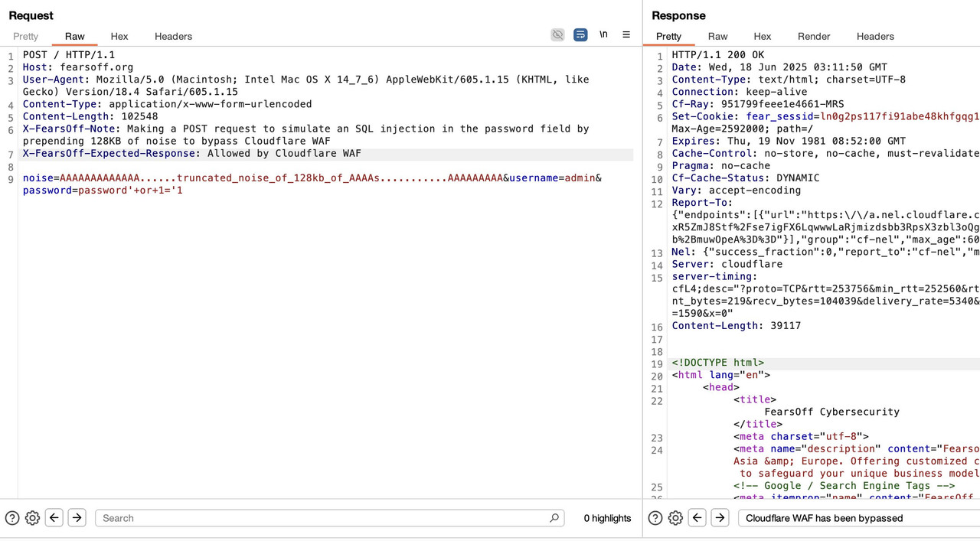Screen dimensions: 980x541
Task: Click the Request search input field
Action: tap(329, 518)
